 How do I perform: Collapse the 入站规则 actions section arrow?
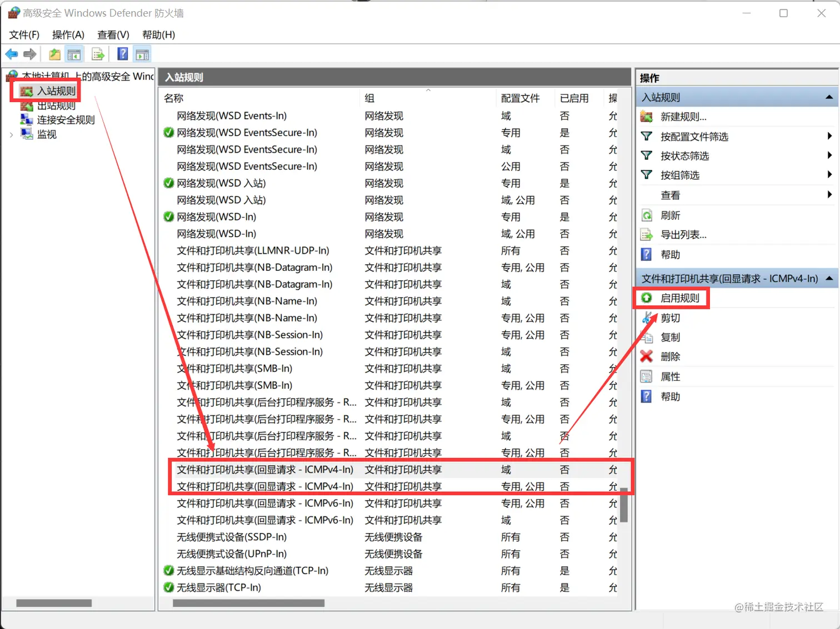[x=829, y=97]
